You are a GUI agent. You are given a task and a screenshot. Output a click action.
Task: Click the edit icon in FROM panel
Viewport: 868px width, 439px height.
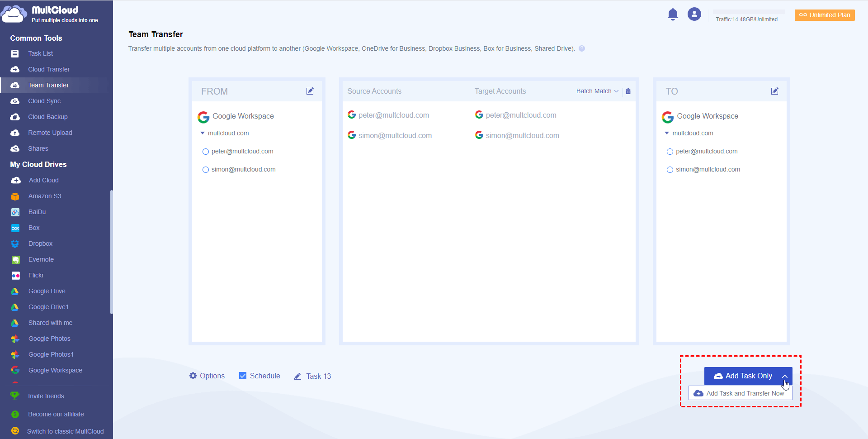[x=310, y=91]
